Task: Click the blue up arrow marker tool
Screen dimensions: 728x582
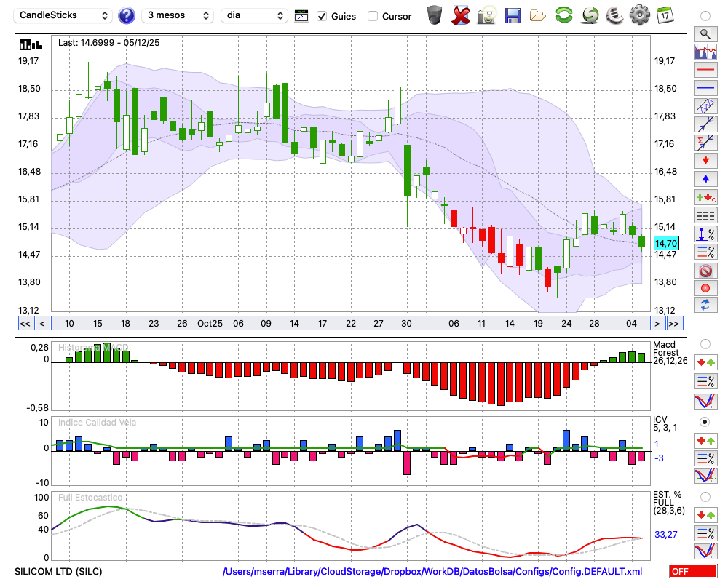Action: tap(705, 178)
